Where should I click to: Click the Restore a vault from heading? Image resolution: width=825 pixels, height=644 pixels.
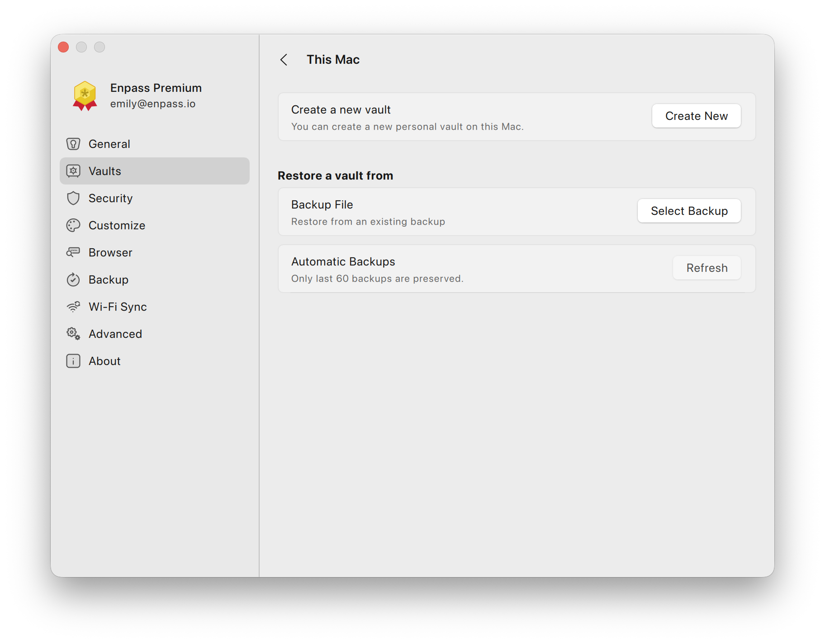click(x=335, y=175)
